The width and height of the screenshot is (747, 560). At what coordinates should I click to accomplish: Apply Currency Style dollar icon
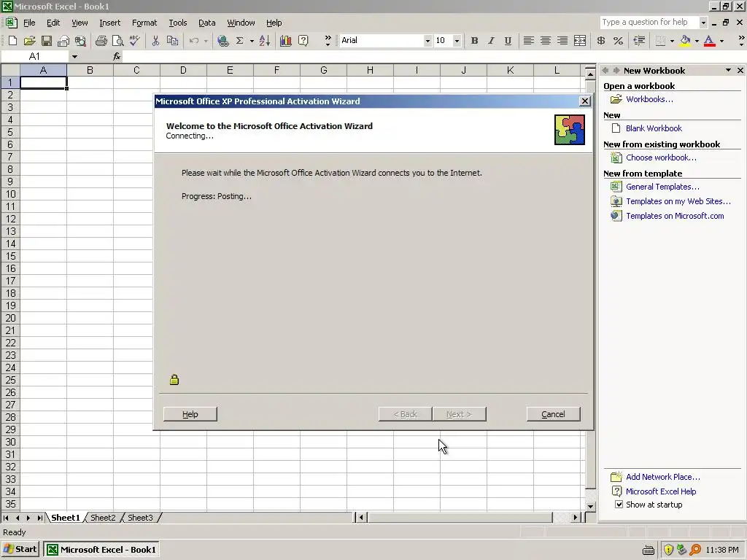click(601, 41)
